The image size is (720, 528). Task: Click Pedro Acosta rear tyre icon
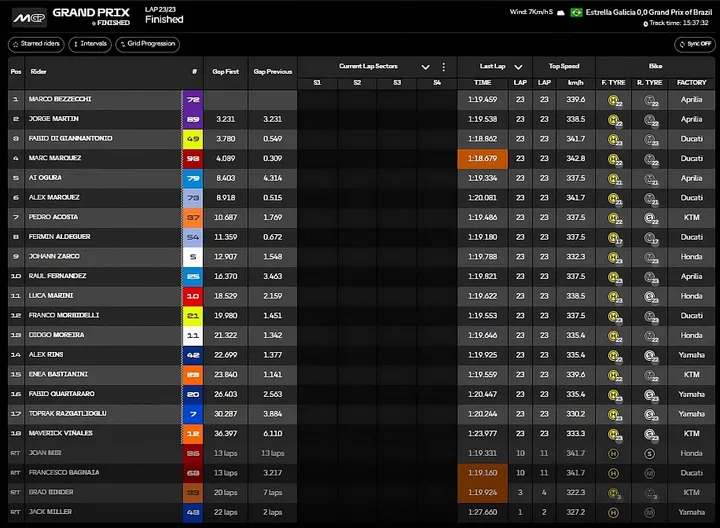[x=651, y=218]
